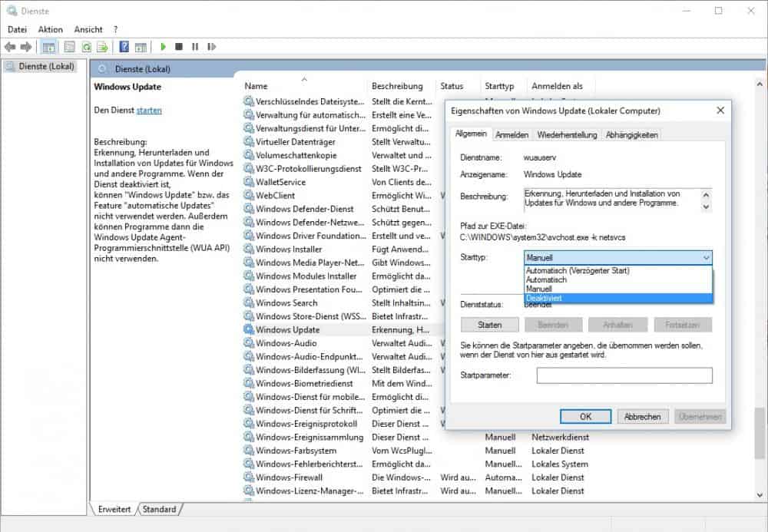
Task: Select Windows Modules Installer service name
Action: pos(306,276)
